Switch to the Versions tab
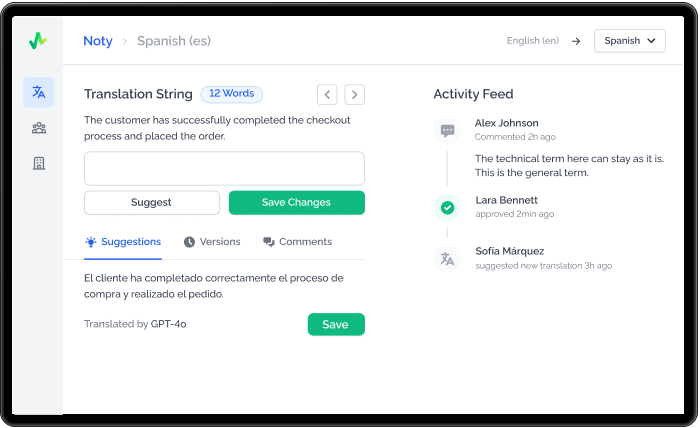This screenshot has height=428, width=700. tap(212, 242)
